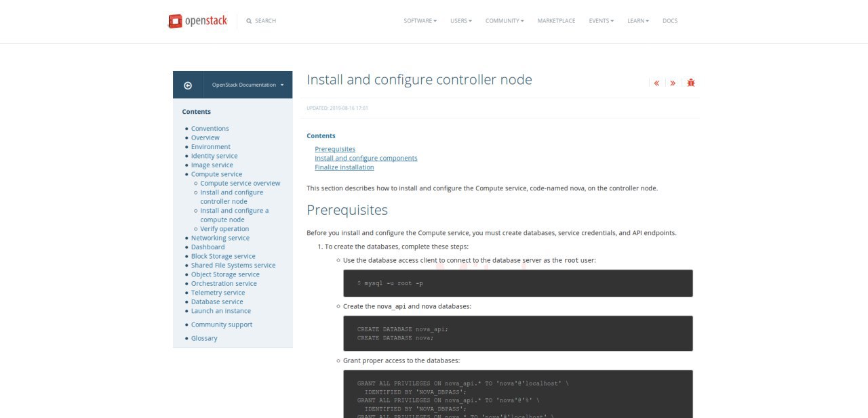The height and width of the screenshot is (418, 868).
Task: Click the GRANT ALL PRIVILEGES code block
Action: point(518,394)
